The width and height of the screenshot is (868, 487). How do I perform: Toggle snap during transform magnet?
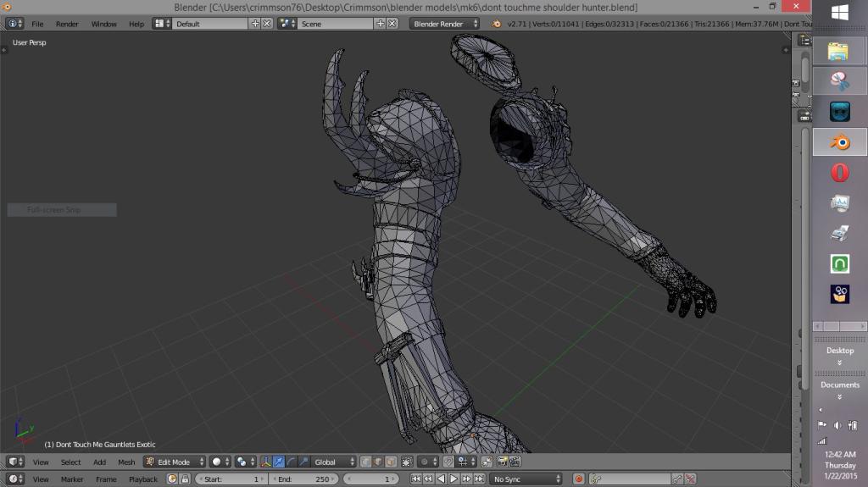[447, 462]
